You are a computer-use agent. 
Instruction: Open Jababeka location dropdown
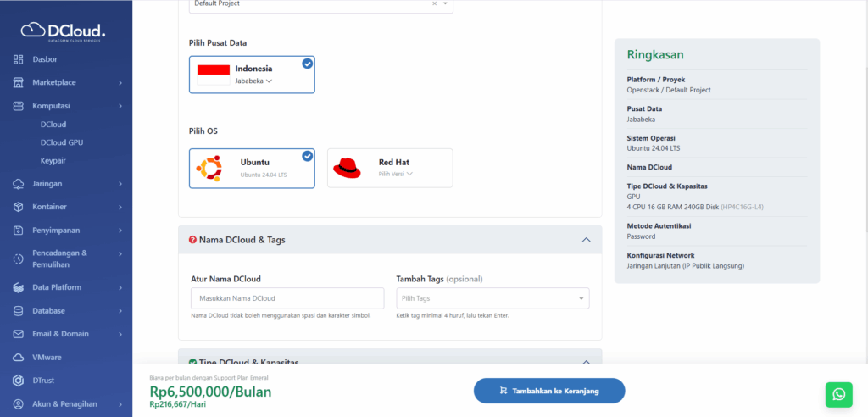click(x=253, y=81)
